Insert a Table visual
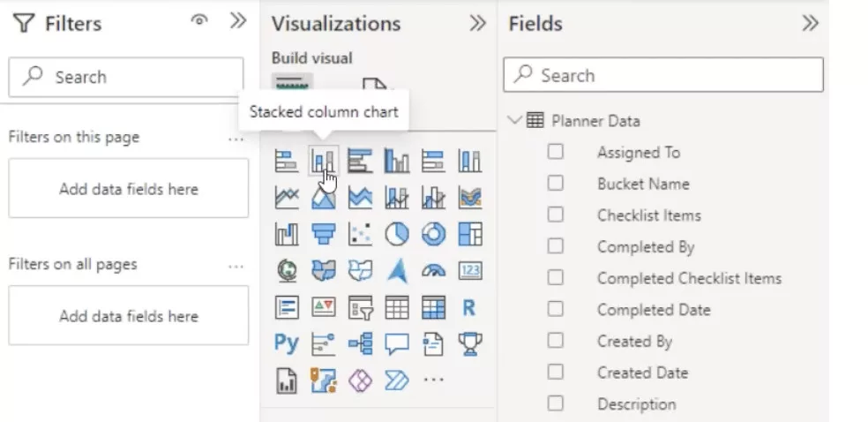868x422 pixels. pyautogui.click(x=397, y=307)
